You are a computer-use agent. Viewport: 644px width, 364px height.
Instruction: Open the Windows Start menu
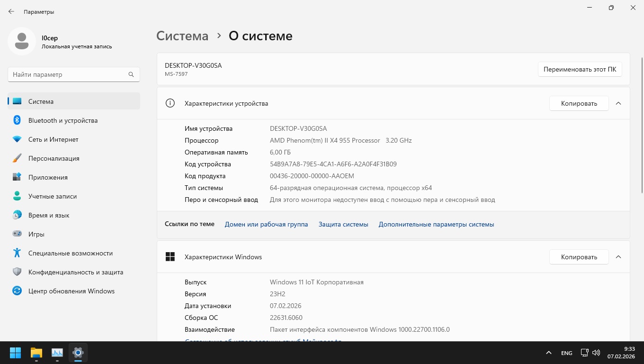click(x=15, y=353)
